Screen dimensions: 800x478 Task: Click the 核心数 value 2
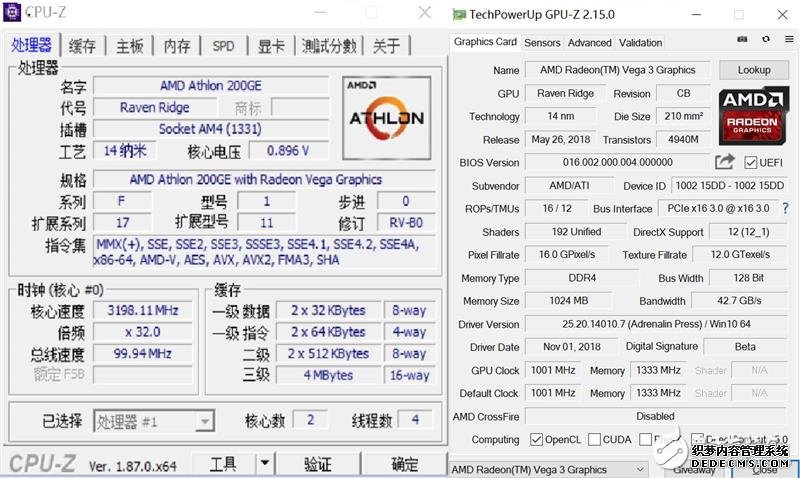coord(310,420)
